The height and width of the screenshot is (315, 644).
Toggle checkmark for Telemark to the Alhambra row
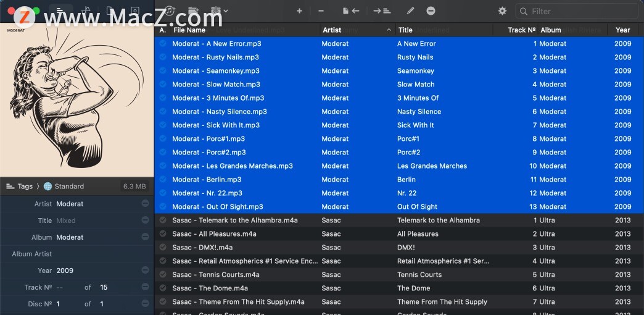click(x=163, y=220)
